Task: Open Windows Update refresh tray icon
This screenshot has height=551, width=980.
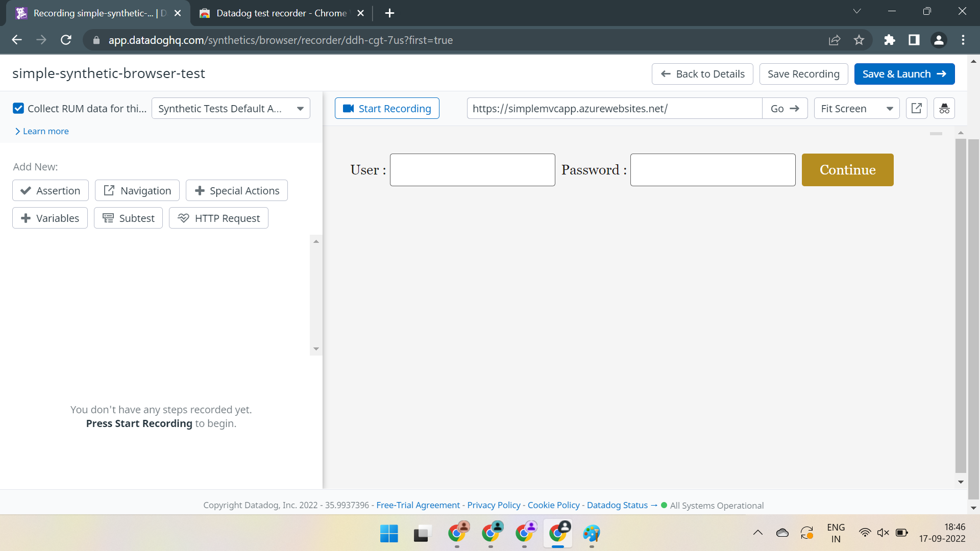Action: pyautogui.click(x=806, y=533)
